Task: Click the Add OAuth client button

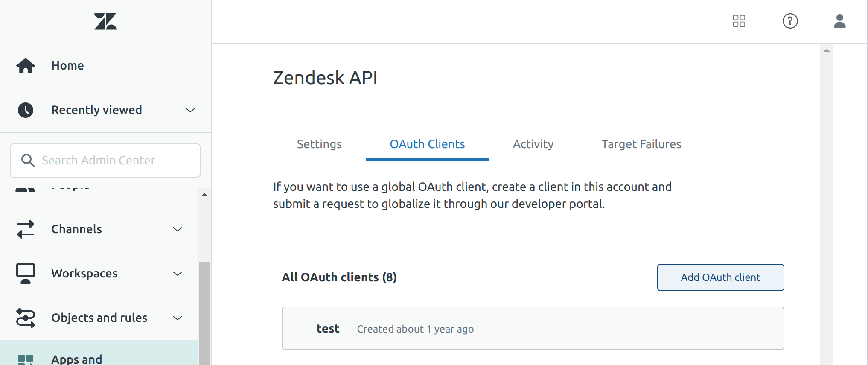Action: pos(721,277)
